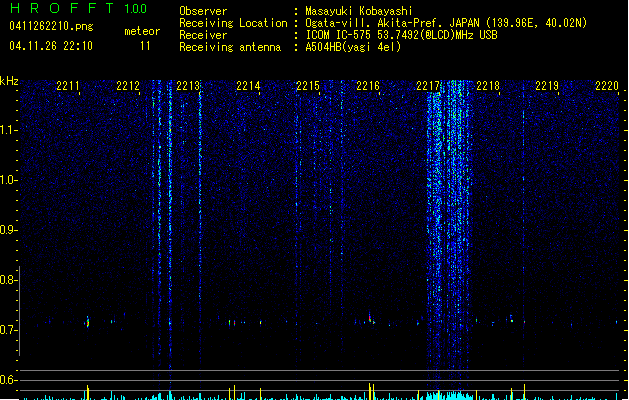Click the 2217 time marker
Screen dimensions: 629x400
click(428, 86)
